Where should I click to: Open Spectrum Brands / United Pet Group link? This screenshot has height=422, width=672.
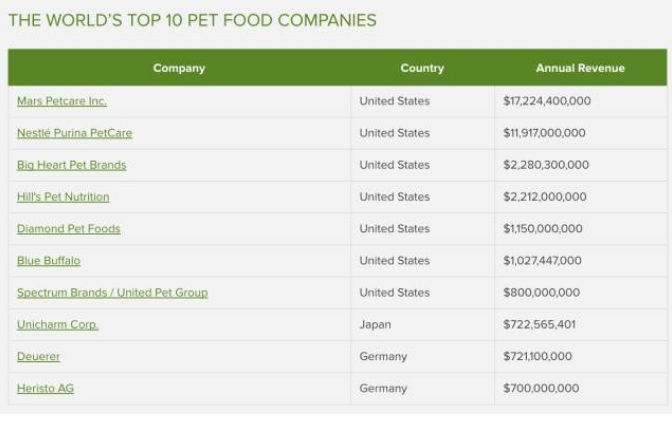(112, 293)
